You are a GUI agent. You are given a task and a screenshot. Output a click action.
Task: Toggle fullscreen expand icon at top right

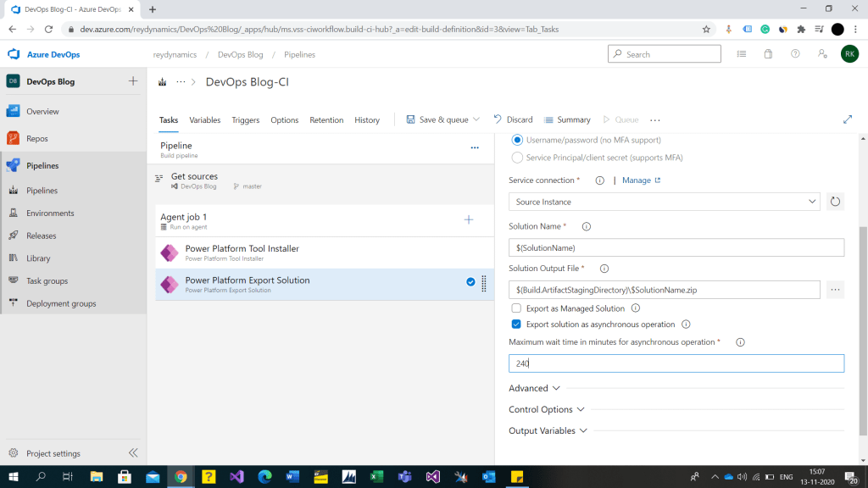point(847,119)
